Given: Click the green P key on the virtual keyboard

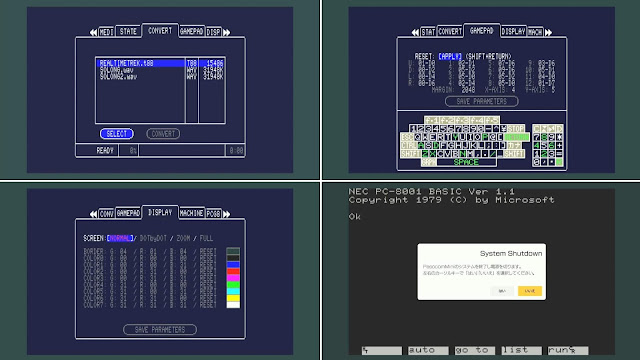Looking at the screenshot, I should click(486, 137).
